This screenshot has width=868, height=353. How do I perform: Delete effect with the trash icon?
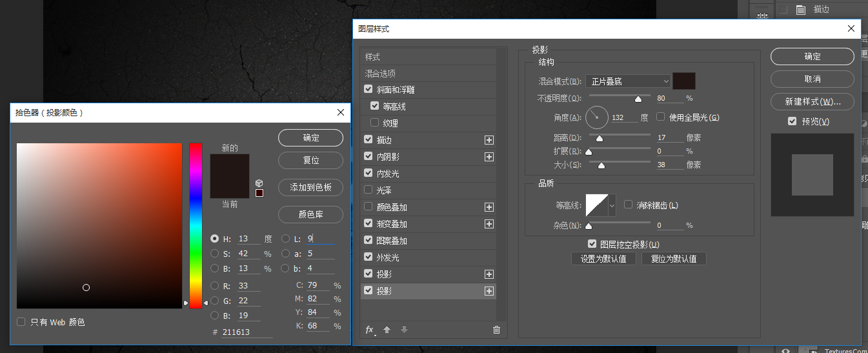coord(496,330)
